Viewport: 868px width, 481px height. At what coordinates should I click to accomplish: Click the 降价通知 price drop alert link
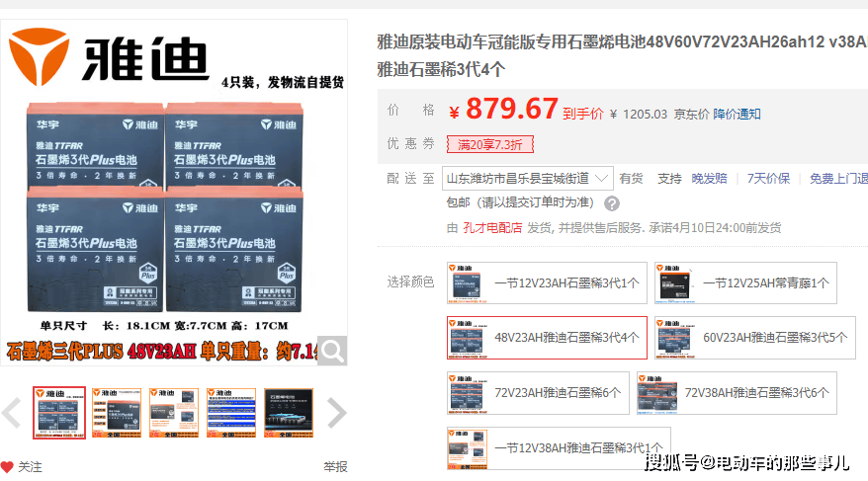coord(738,115)
